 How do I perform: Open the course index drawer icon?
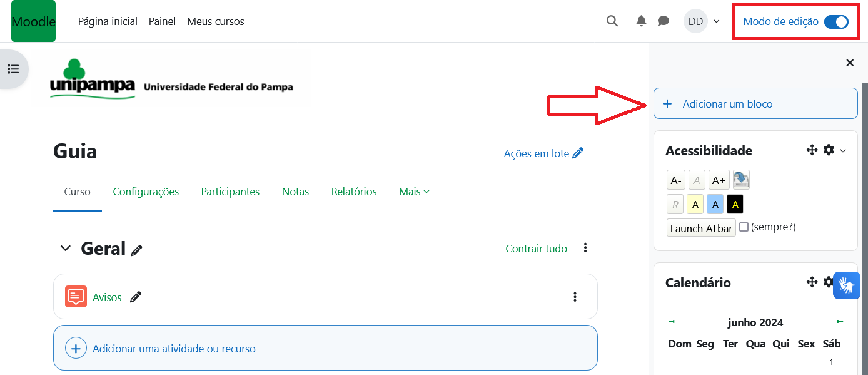pyautogui.click(x=13, y=69)
